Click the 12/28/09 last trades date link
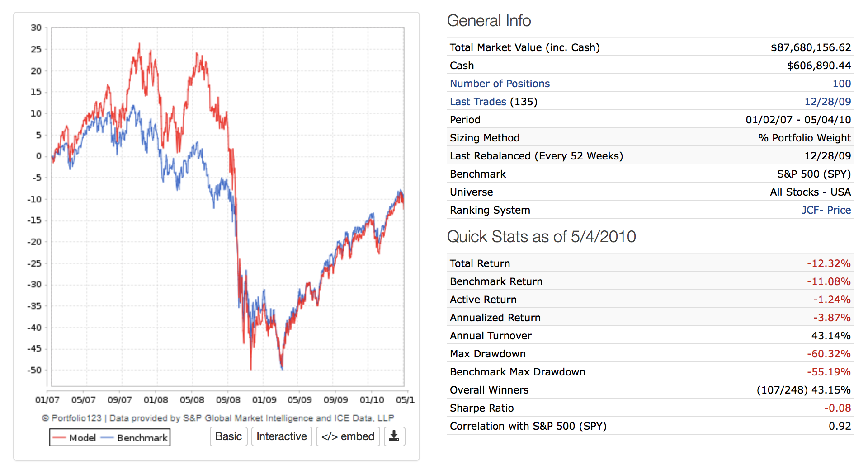The image size is (868, 469). (827, 102)
